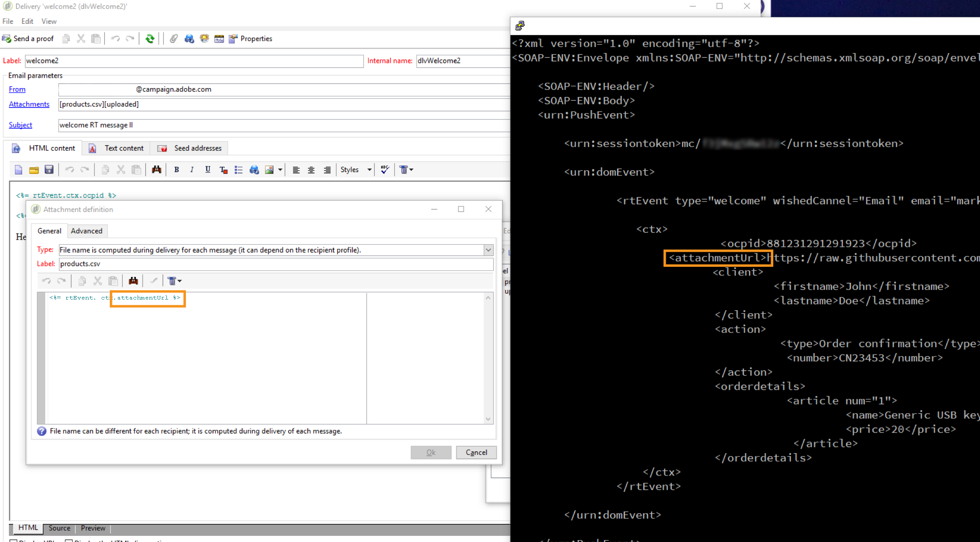This screenshot has height=542, width=980.
Task: Click the Bold formatting icon
Action: pyautogui.click(x=177, y=170)
